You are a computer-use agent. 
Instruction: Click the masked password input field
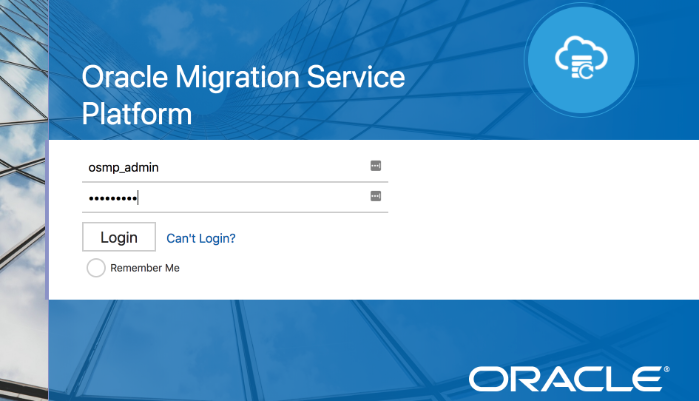234,197
